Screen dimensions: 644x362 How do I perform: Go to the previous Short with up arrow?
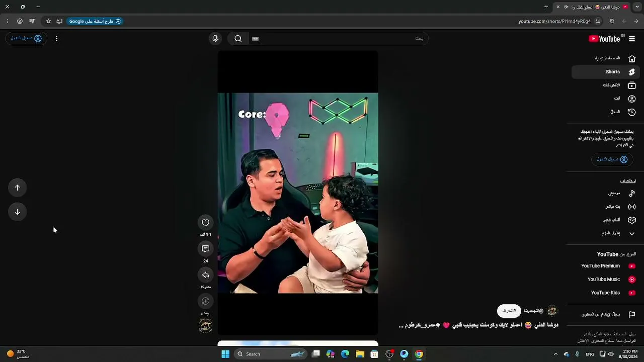[17, 188]
